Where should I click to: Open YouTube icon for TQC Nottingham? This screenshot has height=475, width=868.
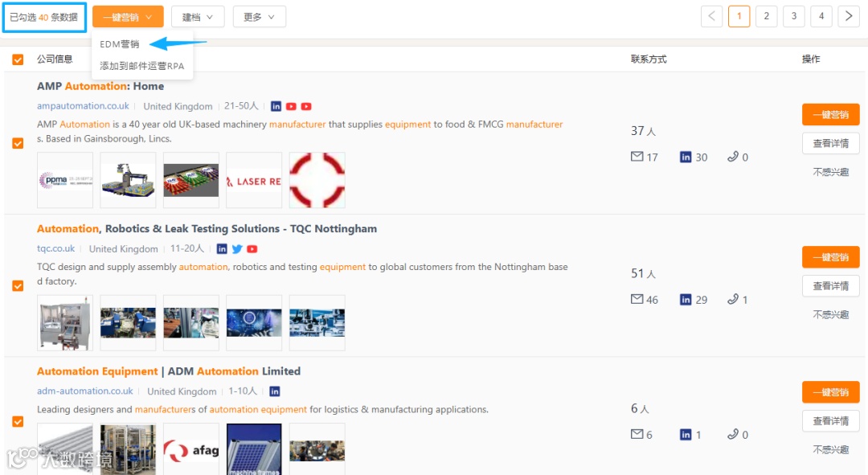click(252, 249)
